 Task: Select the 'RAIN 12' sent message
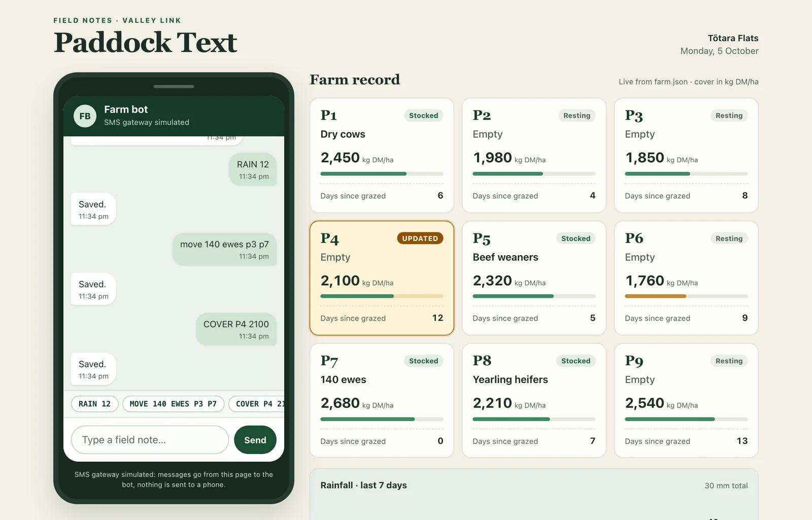point(253,169)
